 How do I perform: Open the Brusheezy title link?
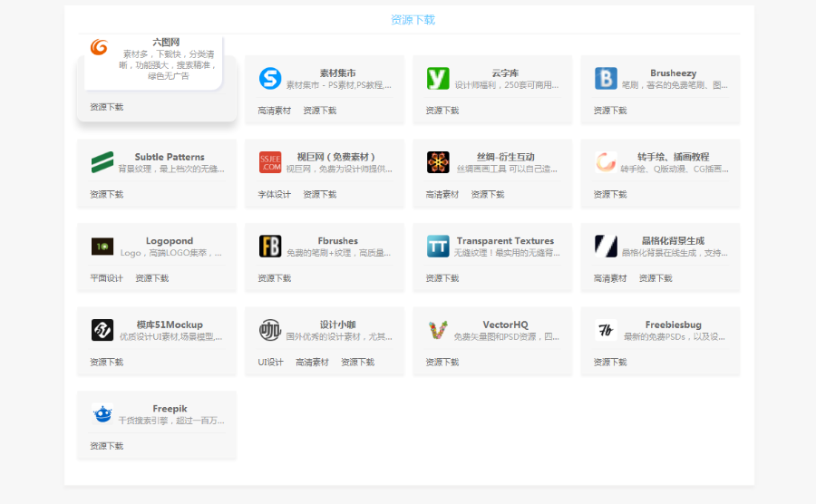673,73
